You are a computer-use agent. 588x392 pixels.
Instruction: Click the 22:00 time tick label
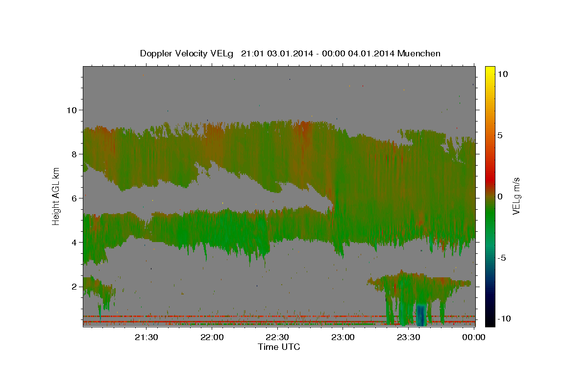click(212, 337)
